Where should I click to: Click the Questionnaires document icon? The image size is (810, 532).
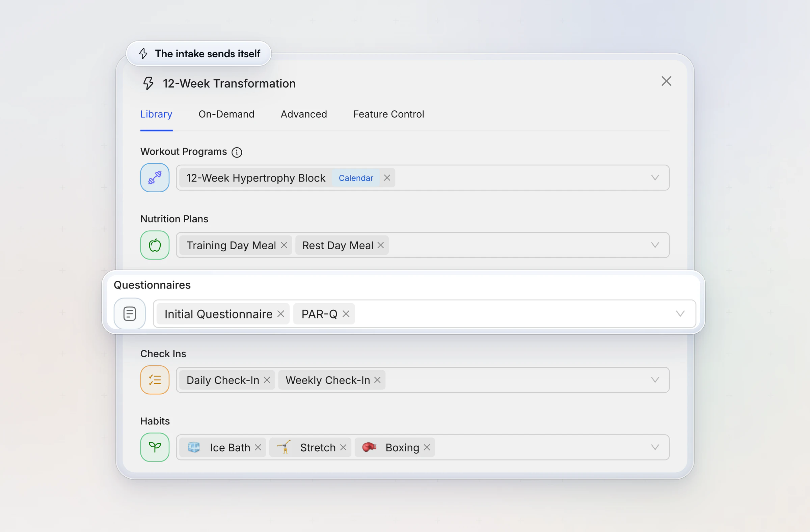pos(130,314)
